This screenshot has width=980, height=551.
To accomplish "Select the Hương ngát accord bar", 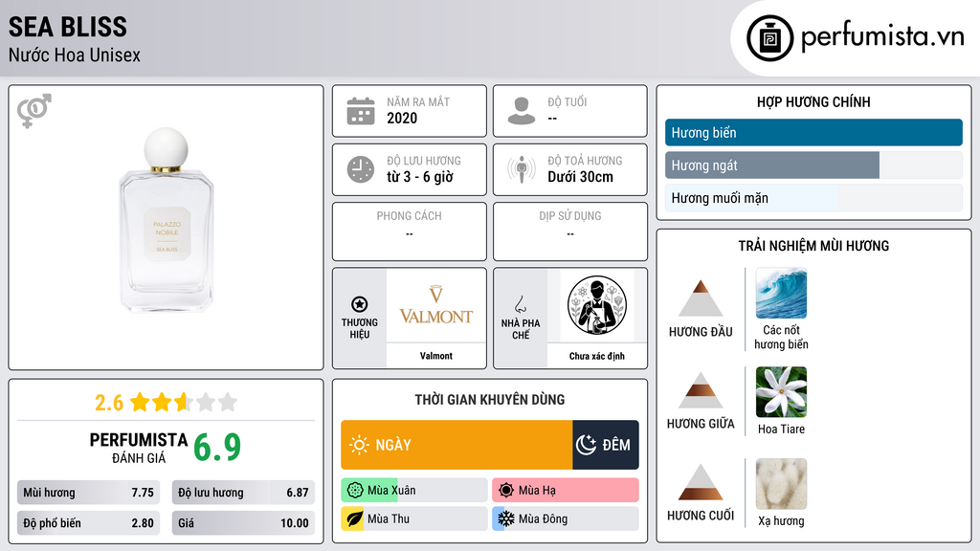I will [x=813, y=165].
